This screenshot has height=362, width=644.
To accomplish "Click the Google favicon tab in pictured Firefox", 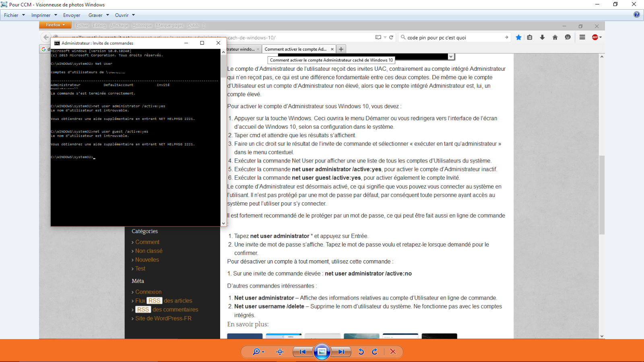I will coord(44,49).
